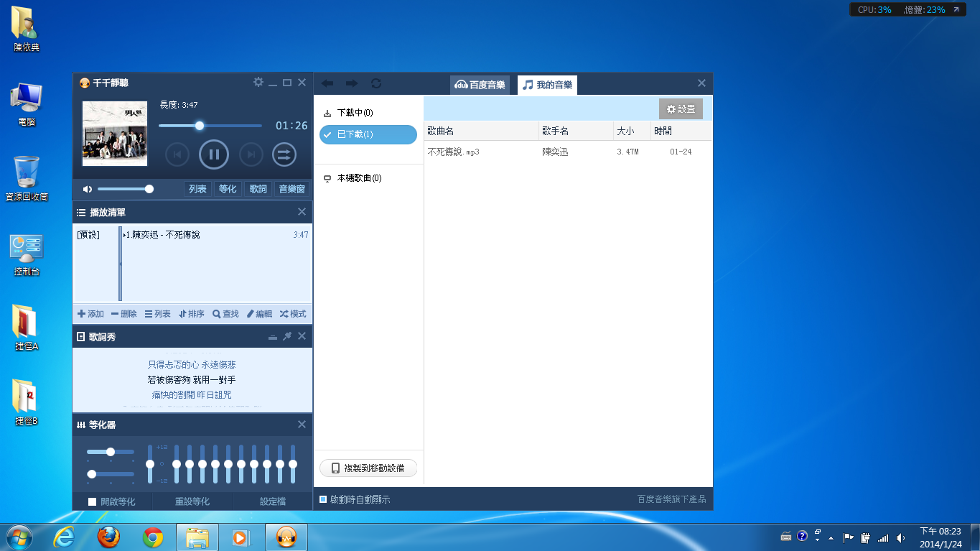980x551 pixels.
Task: Click lyric line 痛快的割開 昨日詛咒
Action: [x=192, y=394]
